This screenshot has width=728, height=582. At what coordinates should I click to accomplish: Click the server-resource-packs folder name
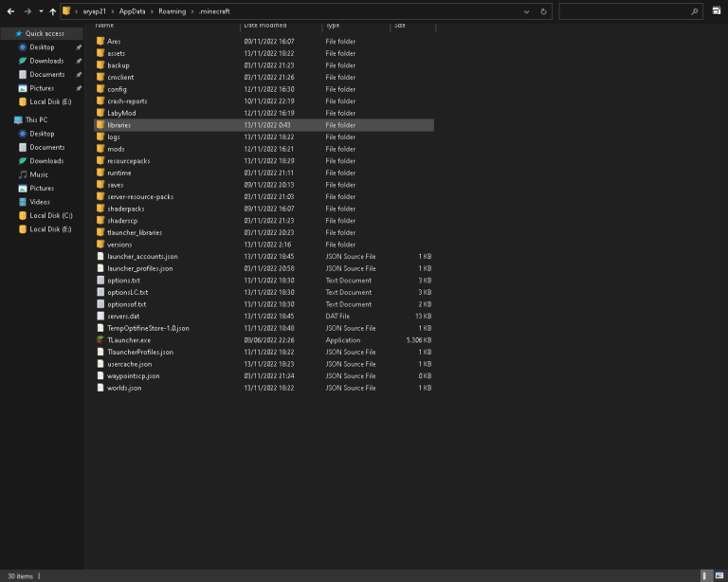[x=140, y=197]
